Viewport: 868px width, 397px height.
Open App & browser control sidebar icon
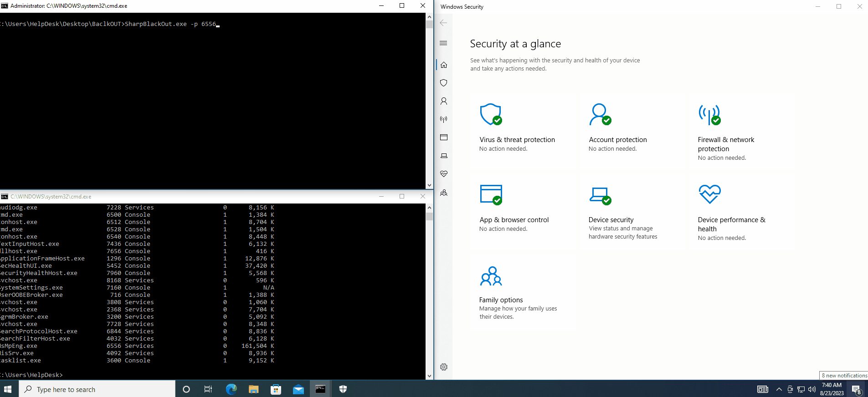(444, 137)
